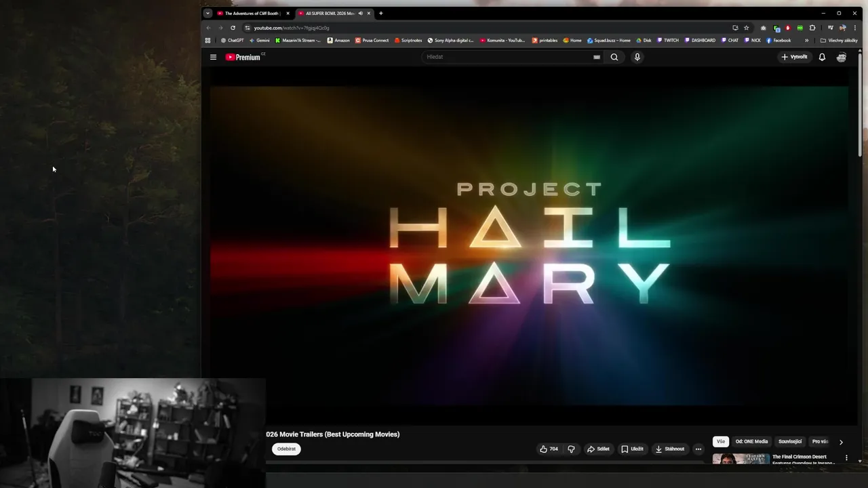Image resolution: width=868 pixels, height=488 pixels.
Task: Choose the Související filter chip
Action: (790, 441)
